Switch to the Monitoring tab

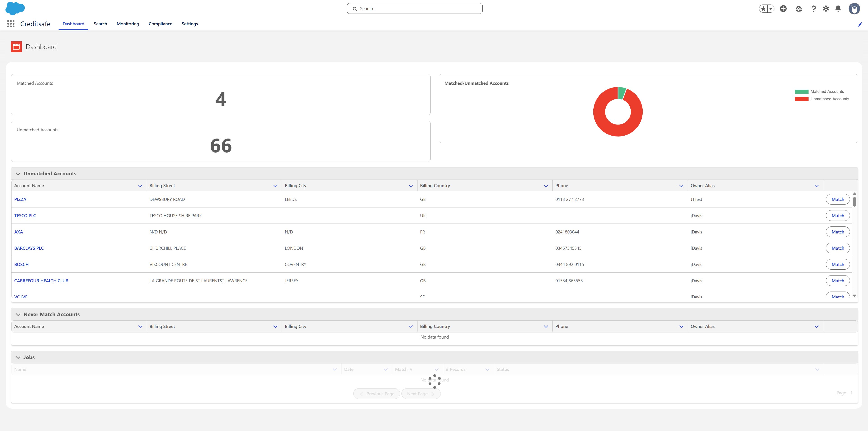click(x=128, y=24)
